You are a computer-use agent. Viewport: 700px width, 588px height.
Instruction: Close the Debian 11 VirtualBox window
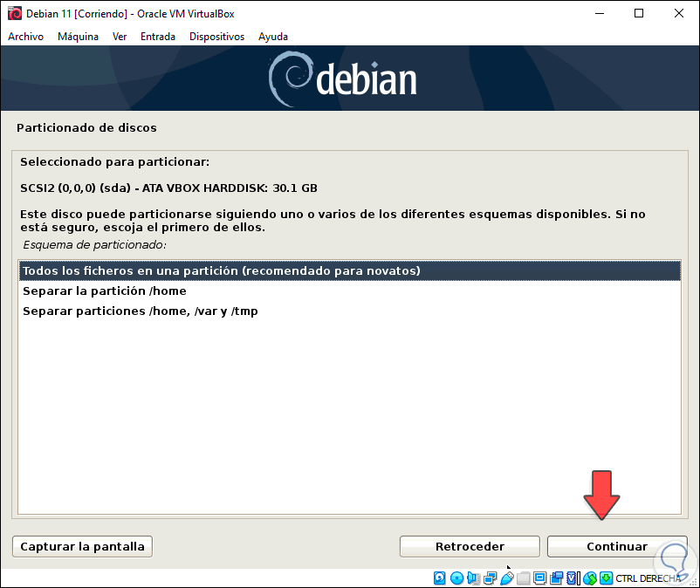click(x=678, y=13)
